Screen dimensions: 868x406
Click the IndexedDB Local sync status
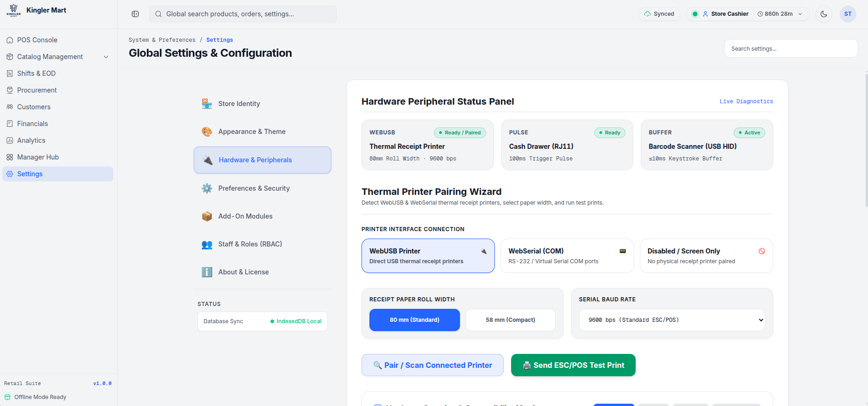(x=296, y=321)
